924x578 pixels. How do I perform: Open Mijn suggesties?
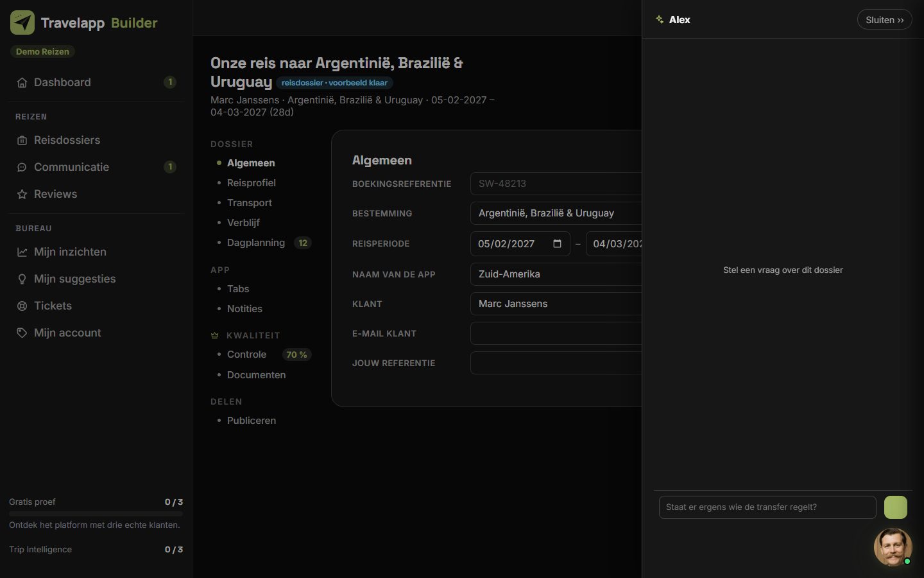coord(96,279)
